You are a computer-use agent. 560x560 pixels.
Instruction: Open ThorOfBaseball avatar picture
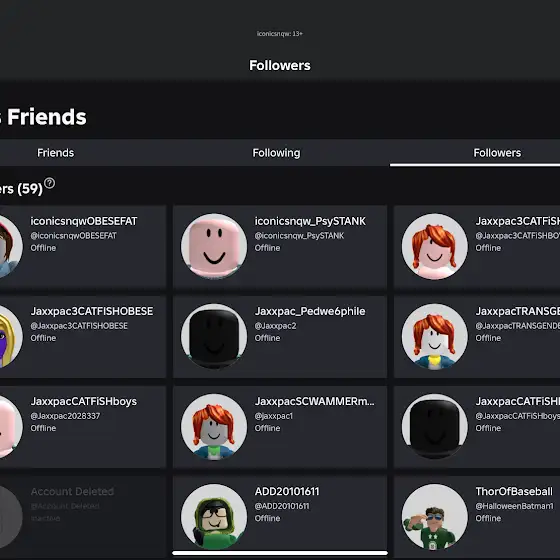pyautogui.click(x=434, y=516)
